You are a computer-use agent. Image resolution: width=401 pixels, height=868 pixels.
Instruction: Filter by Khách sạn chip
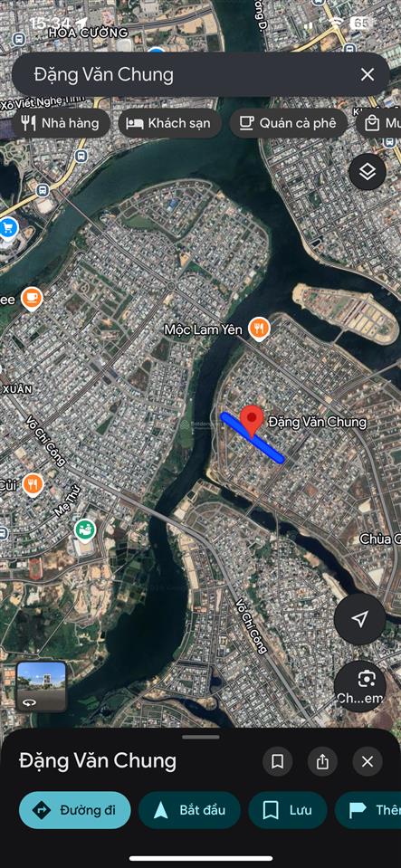click(x=169, y=123)
